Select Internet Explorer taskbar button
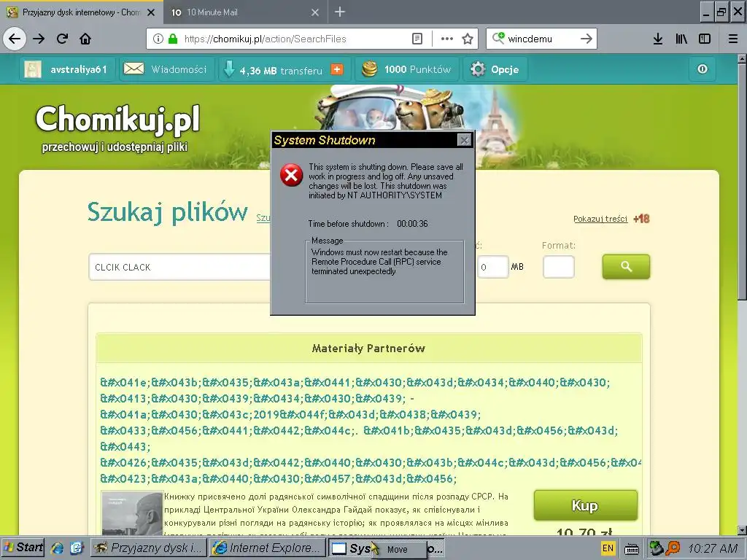 point(267,548)
